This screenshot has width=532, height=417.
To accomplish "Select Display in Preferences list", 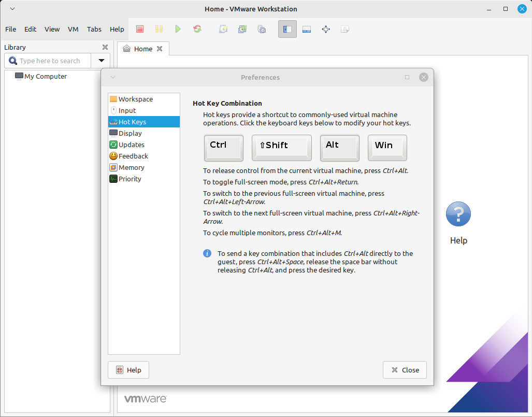I will [144, 133].
